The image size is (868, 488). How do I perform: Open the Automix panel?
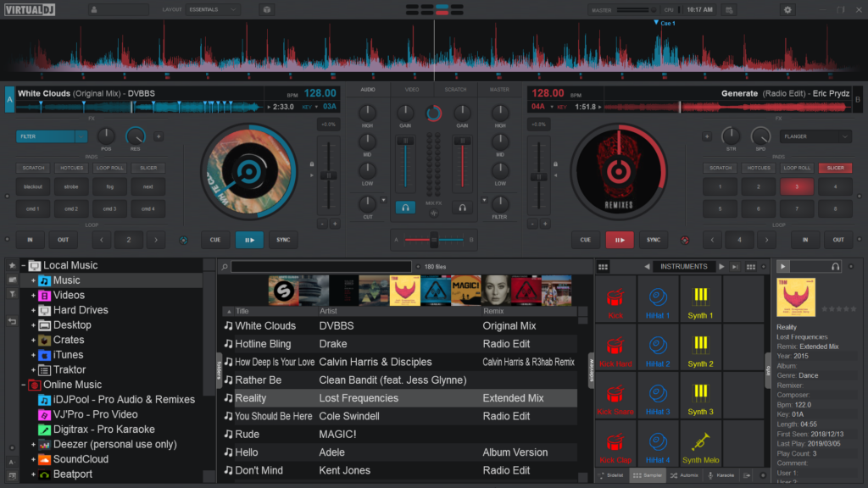[x=683, y=475]
